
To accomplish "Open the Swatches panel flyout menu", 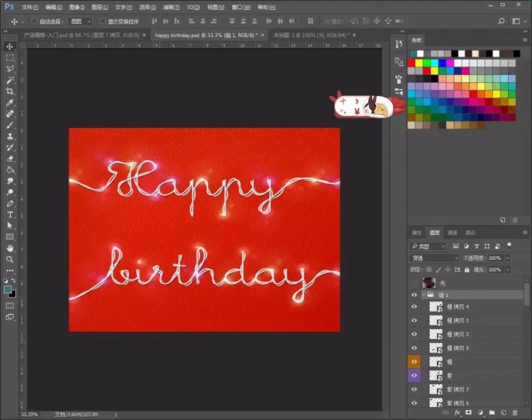I will [x=525, y=40].
